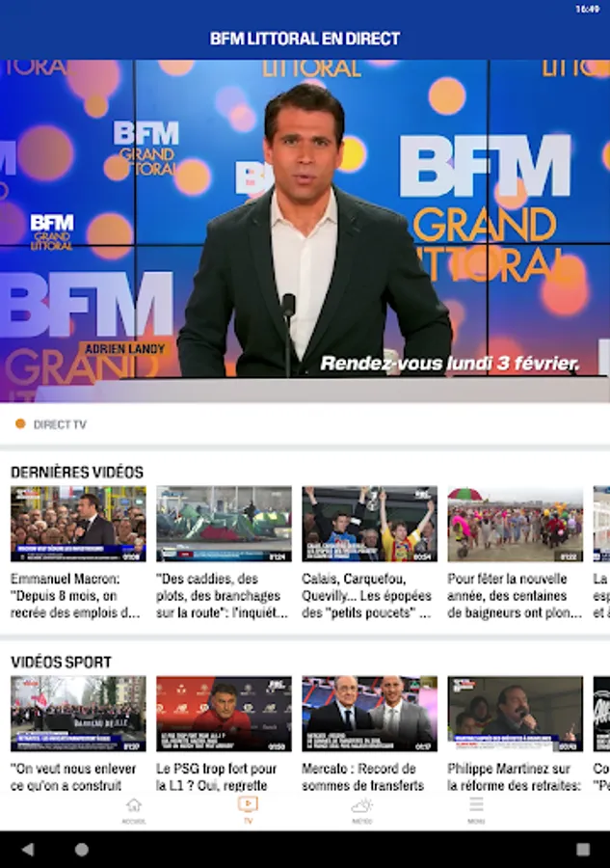This screenshot has width=610, height=868.
Task: Open the Accueil home tab
Action: point(134,810)
